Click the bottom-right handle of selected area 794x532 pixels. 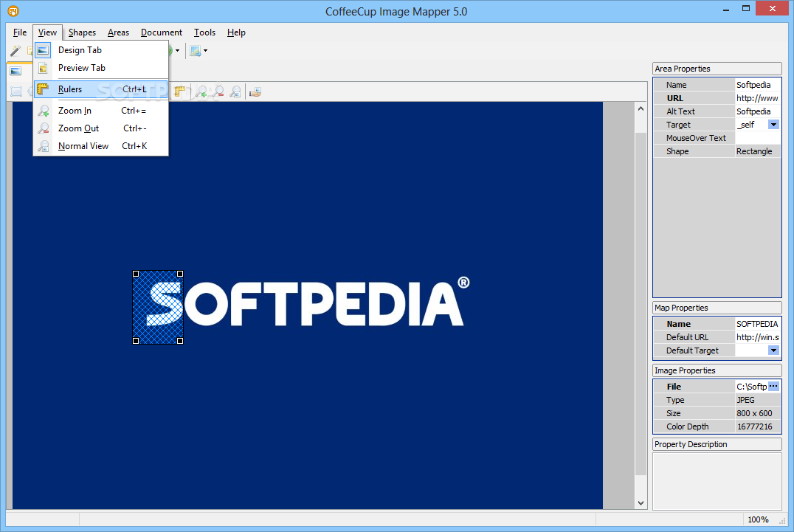click(180, 341)
